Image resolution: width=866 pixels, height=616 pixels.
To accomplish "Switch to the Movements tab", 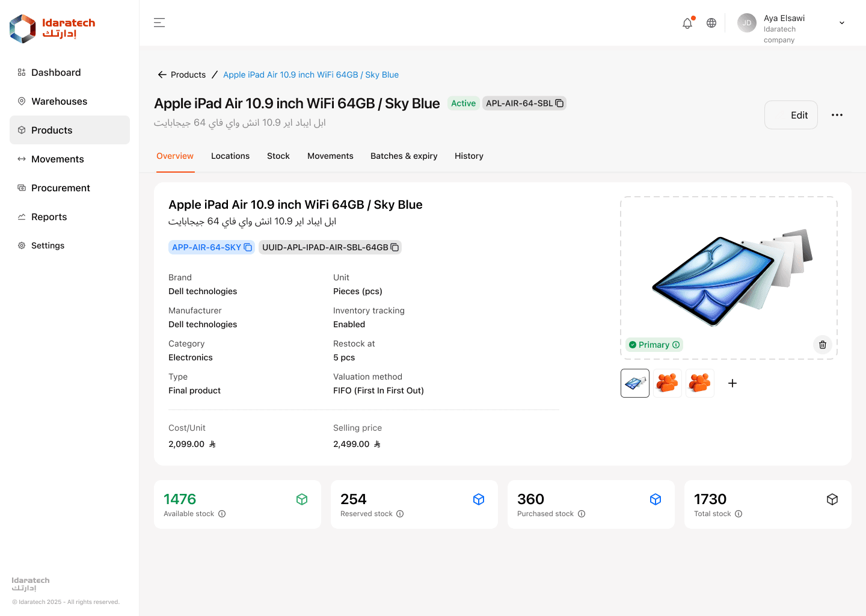I will coord(330,156).
